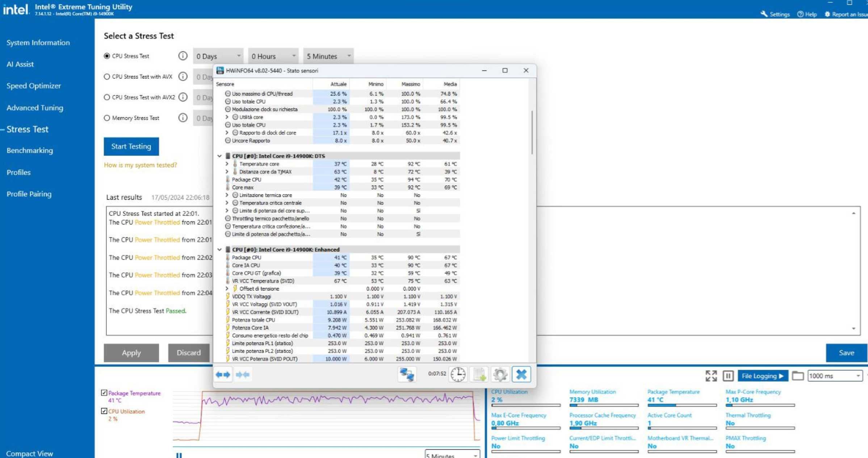The height and width of the screenshot is (458, 868).
Task: Click info icon beside Memory Stress Test
Action: [x=183, y=118]
